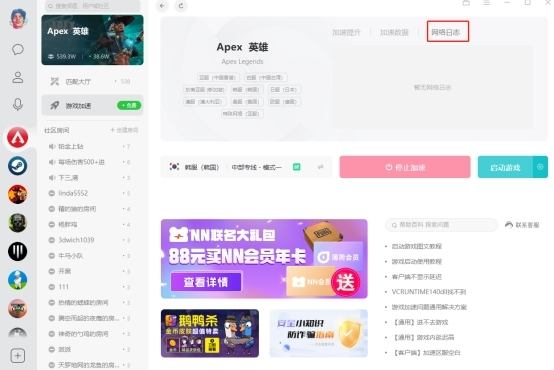This screenshot has width=554, height=370.
Task: Click 创建房间 to create a room
Action: [124, 130]
